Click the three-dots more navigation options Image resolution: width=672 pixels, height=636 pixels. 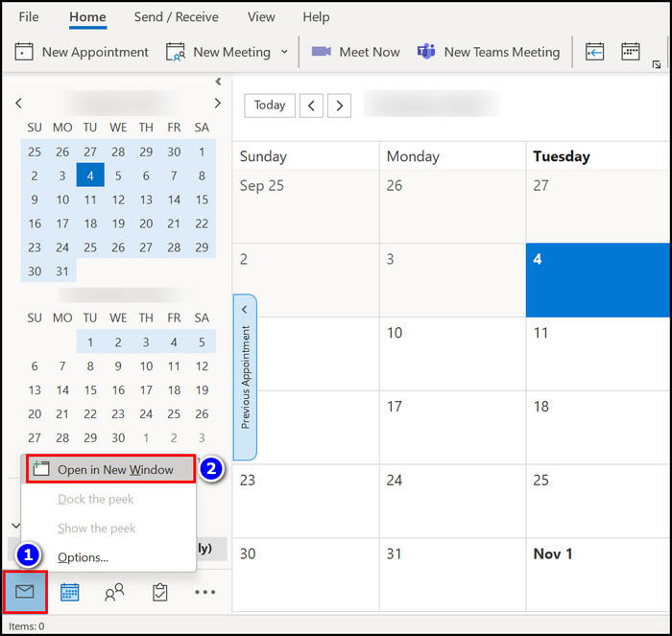pyautogui.click(x=204, y=592)
